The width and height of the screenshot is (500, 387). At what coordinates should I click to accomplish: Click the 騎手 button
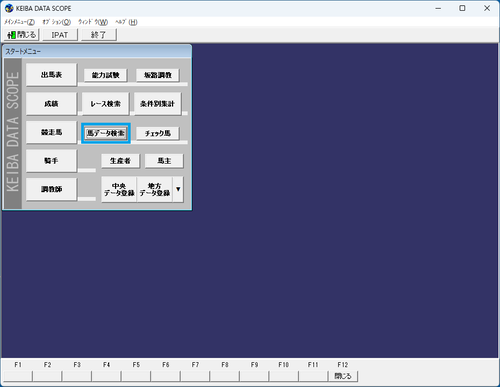(x=51, y=161)
